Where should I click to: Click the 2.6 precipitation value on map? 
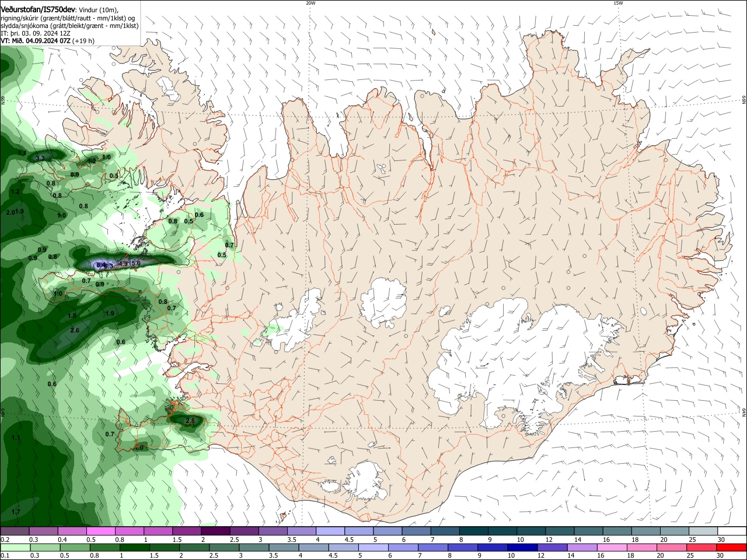[75, 331]
